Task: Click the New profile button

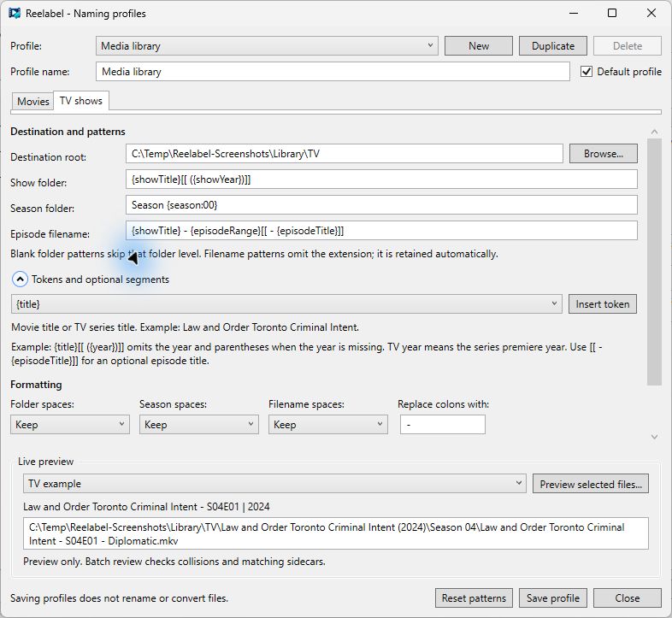Action: click(478, 46)
